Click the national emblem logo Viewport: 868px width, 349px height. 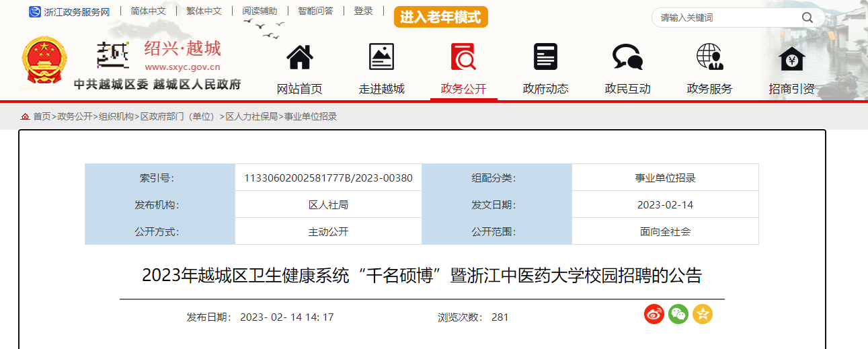(x=44, y=61)
